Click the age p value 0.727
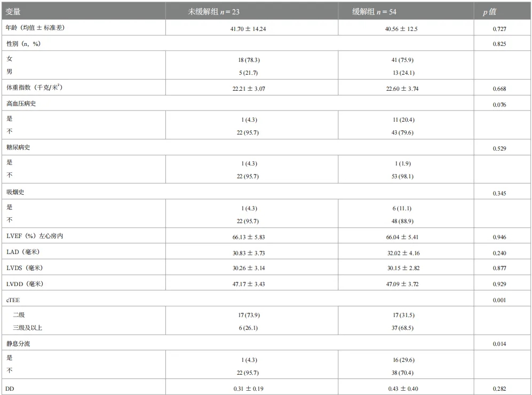Screen dimensions: 532x395 click(499, 28)
